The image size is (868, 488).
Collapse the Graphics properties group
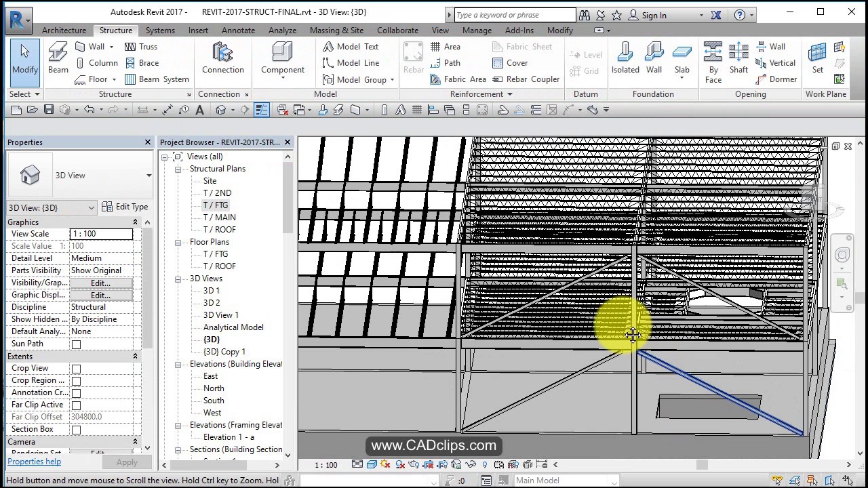[x=135, y=222]
